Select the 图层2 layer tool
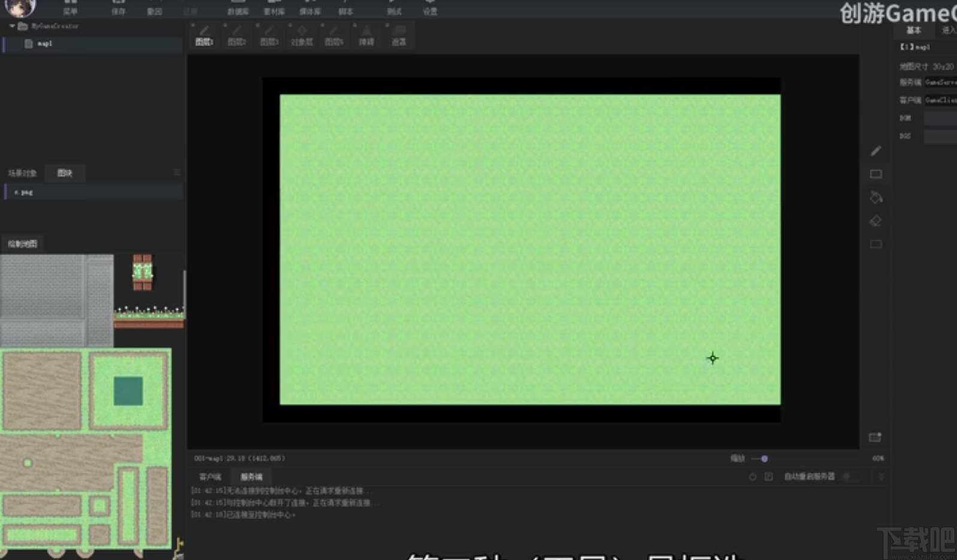The image size is (957, 560). 237,35
